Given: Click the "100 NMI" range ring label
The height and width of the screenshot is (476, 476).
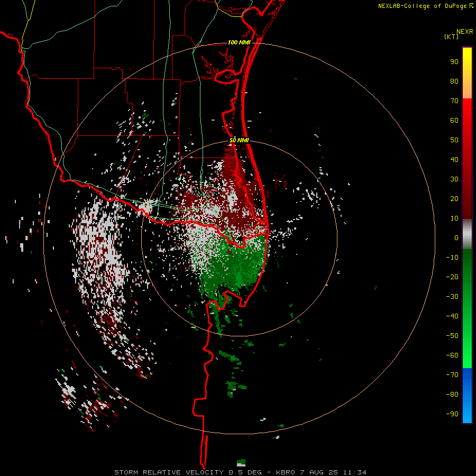Looking at the screenshot, I should tap(239, 42).
